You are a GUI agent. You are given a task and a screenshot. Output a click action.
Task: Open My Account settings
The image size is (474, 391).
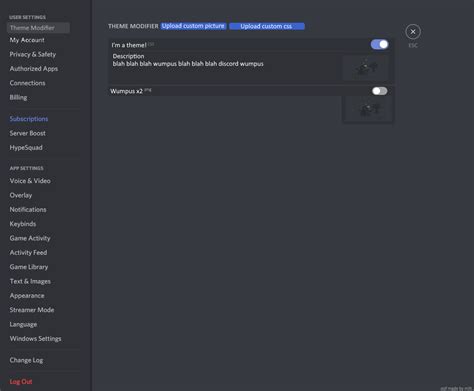click(x=27, y=40)
